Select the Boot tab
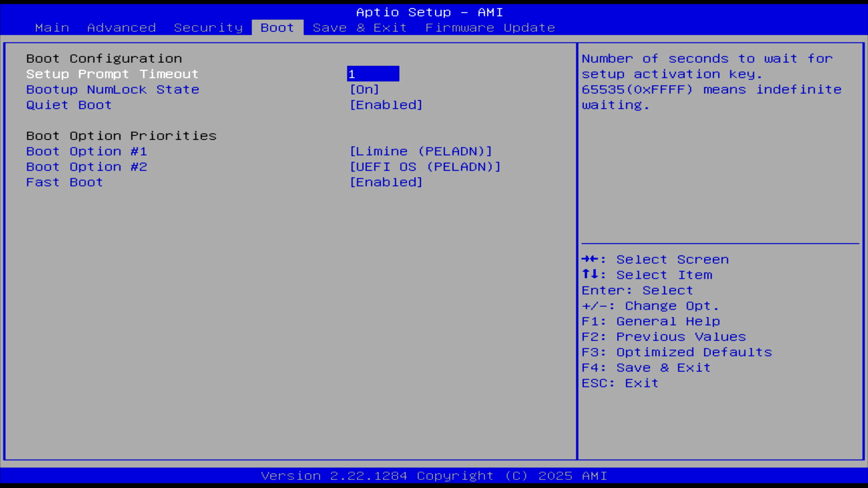 click(278, 28)
